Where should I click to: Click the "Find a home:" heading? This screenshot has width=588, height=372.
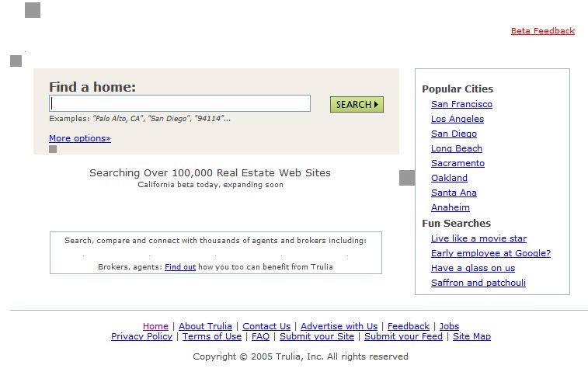click(92, 87)
